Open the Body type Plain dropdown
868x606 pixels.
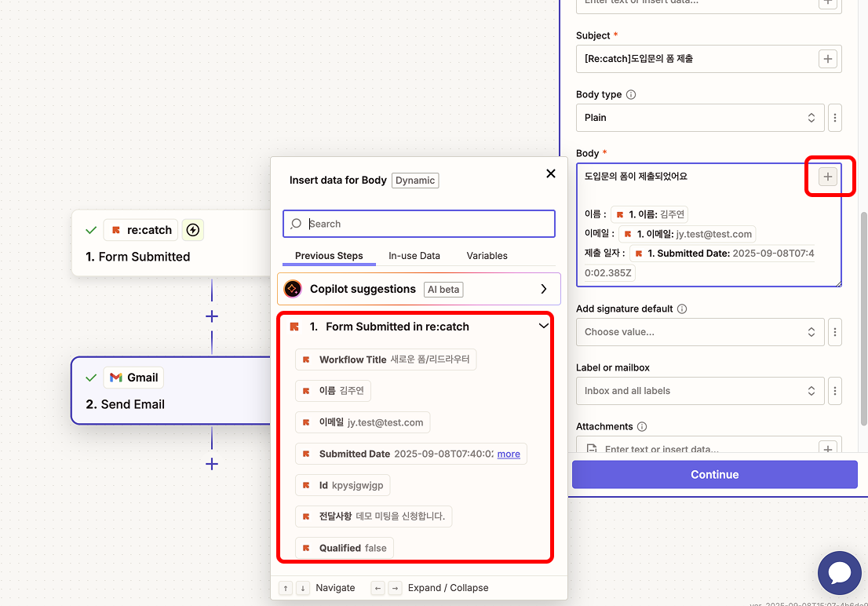[700, 118]
